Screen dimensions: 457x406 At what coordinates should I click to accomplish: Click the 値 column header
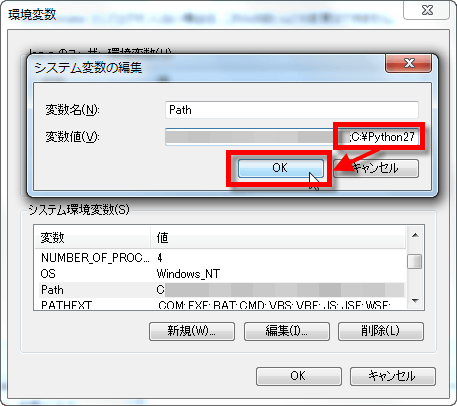tap(278, 238)
